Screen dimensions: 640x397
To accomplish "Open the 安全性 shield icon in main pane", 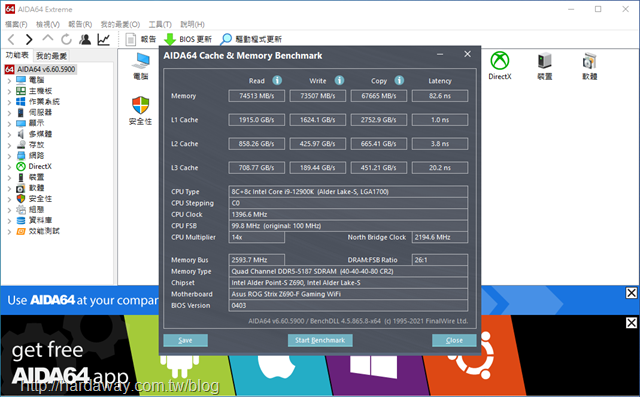I will coord(140,111).
